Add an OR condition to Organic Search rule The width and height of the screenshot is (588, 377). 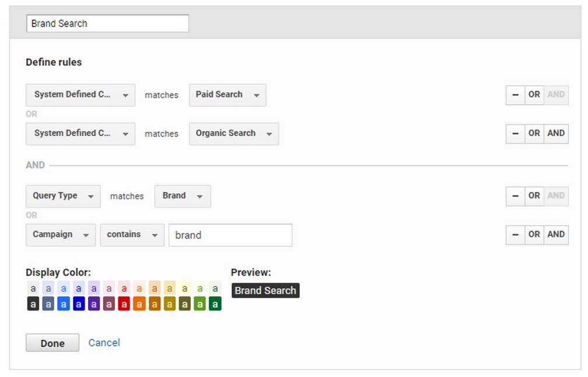[534, 134]
